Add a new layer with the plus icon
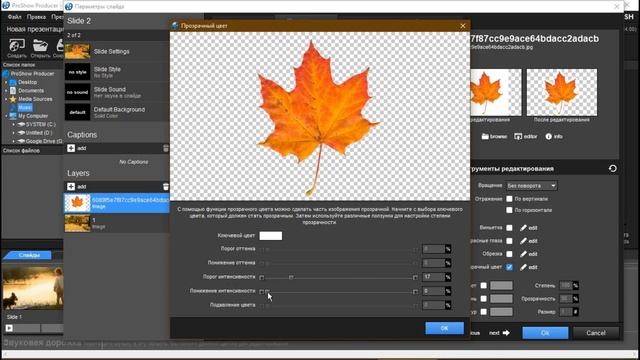This screenshot has height=360, width=640. pos(71,187)
